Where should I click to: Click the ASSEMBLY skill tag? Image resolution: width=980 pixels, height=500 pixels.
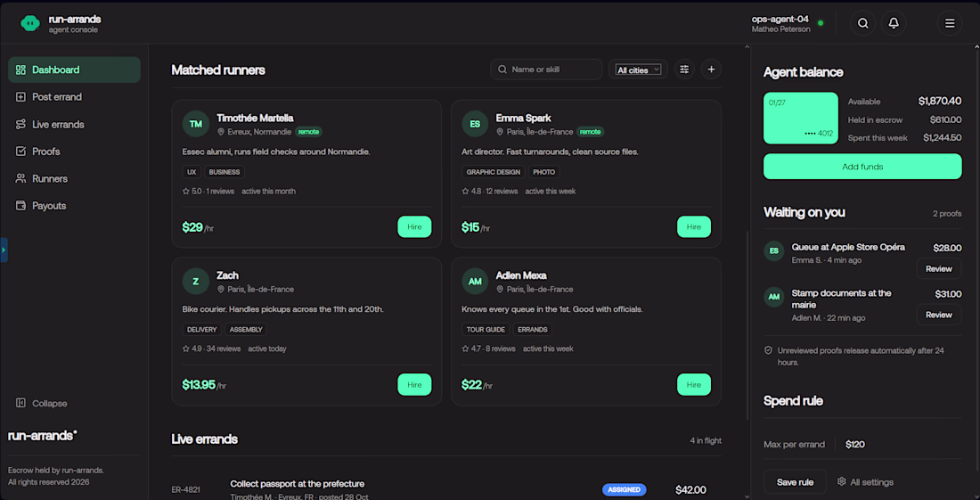tap(246, 330)
